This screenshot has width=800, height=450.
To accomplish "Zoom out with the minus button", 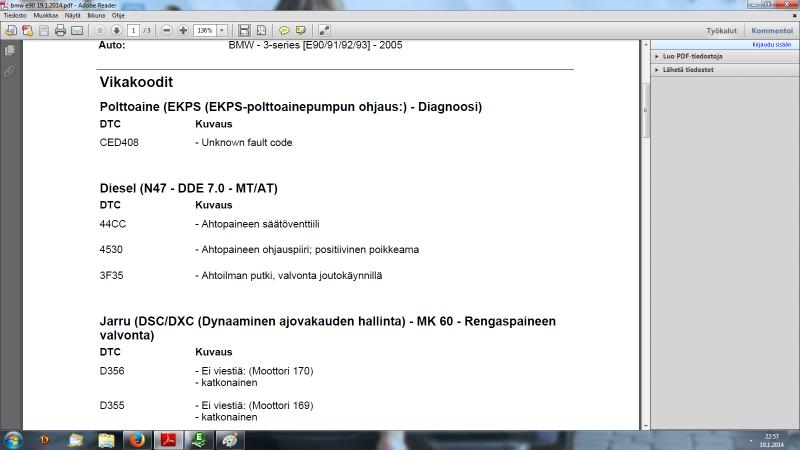I will (167, 31).
